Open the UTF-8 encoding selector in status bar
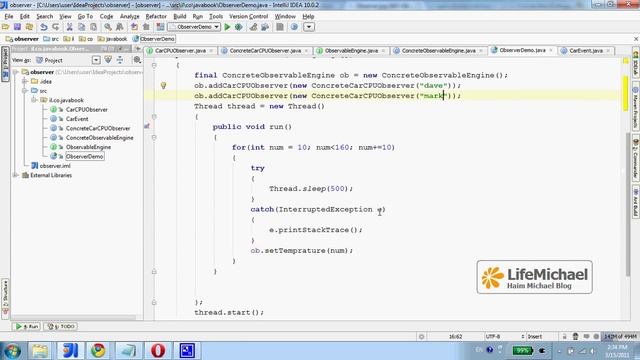640x360 pixels. tap(504, 336)
